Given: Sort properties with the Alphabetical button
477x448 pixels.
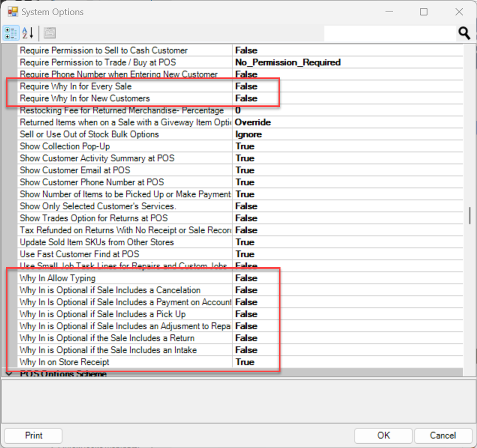Looking at the screenshot, I should pos(28,33).
